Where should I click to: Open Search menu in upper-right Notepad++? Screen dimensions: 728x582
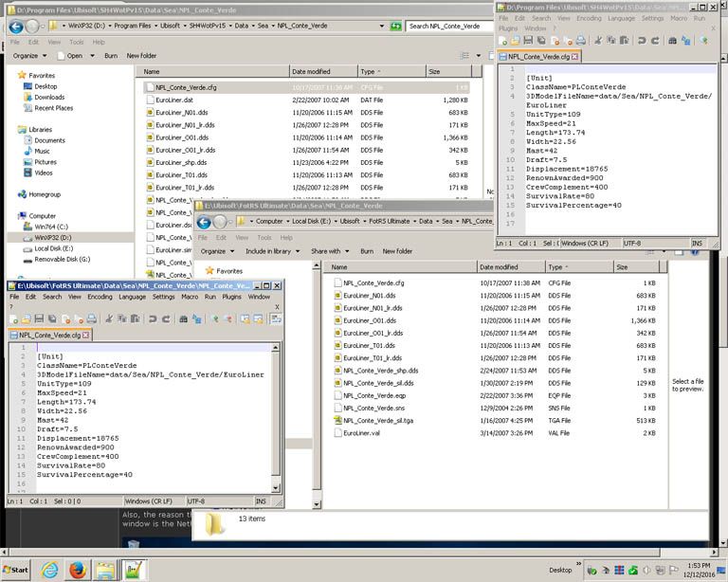coord(541,18)
